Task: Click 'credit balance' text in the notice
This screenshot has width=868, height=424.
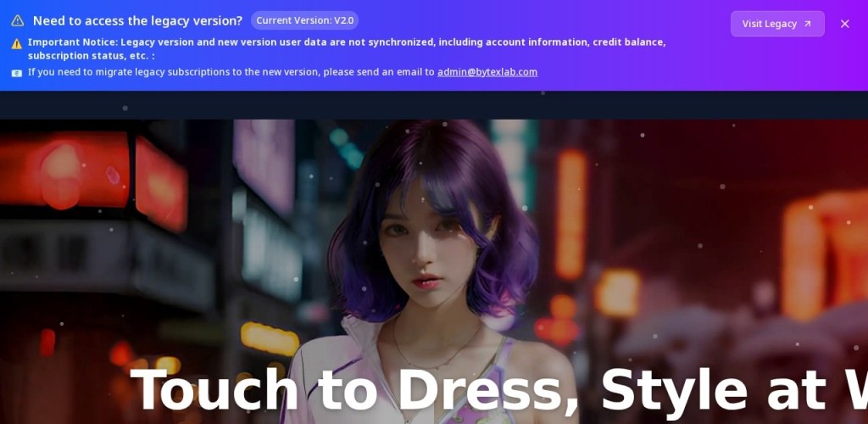Action: [x=629, y=42]
